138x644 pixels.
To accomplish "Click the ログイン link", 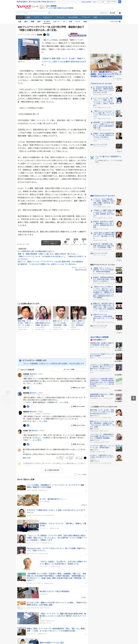I will [42, 8].
